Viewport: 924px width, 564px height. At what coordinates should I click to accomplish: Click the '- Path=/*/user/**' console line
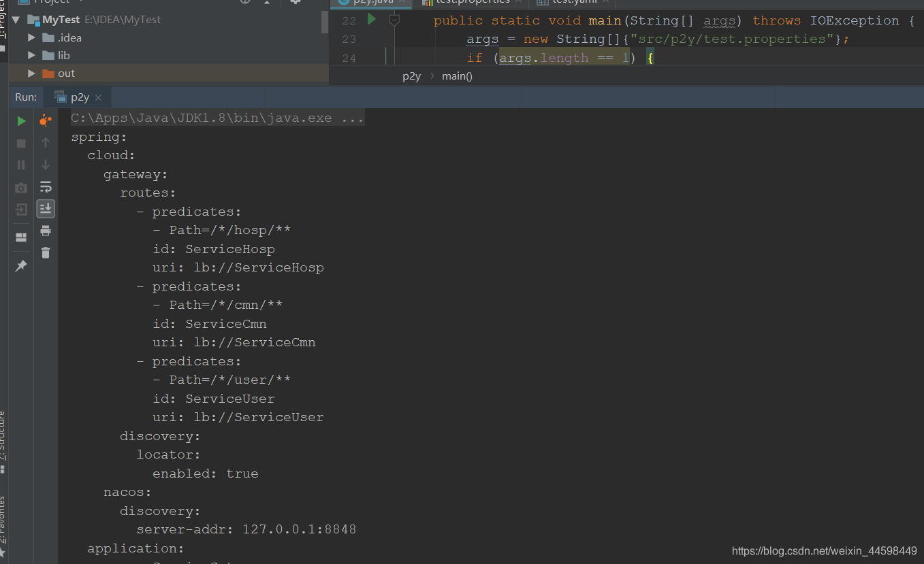[x=222, y=380]
